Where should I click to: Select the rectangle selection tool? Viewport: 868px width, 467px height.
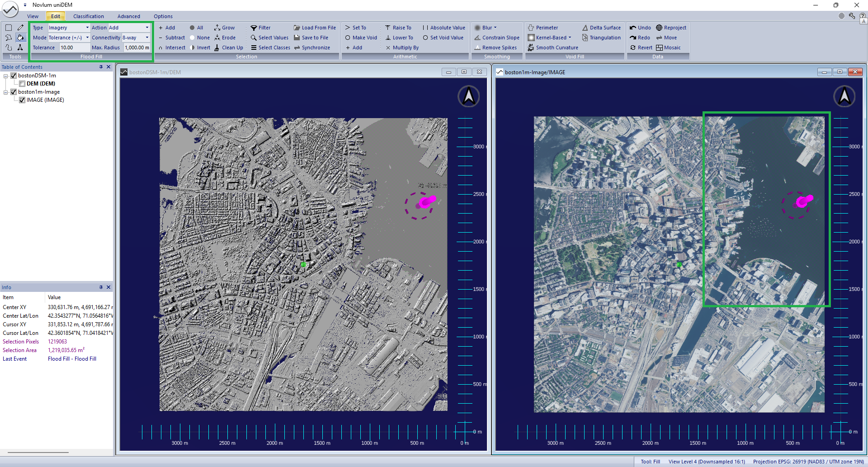[x=9, y=28]
